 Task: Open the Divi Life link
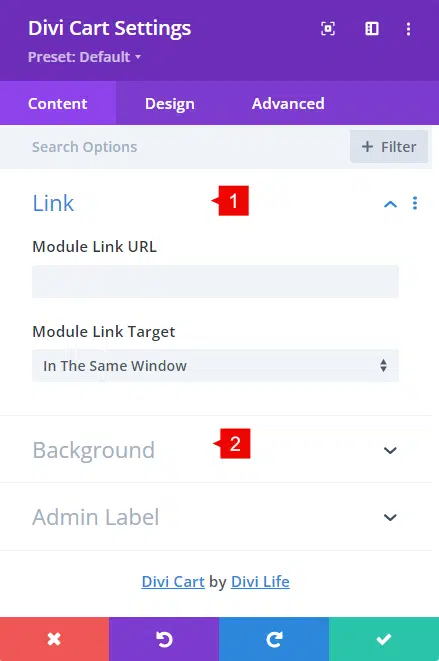pyautogui.click(x=260, y=582)
